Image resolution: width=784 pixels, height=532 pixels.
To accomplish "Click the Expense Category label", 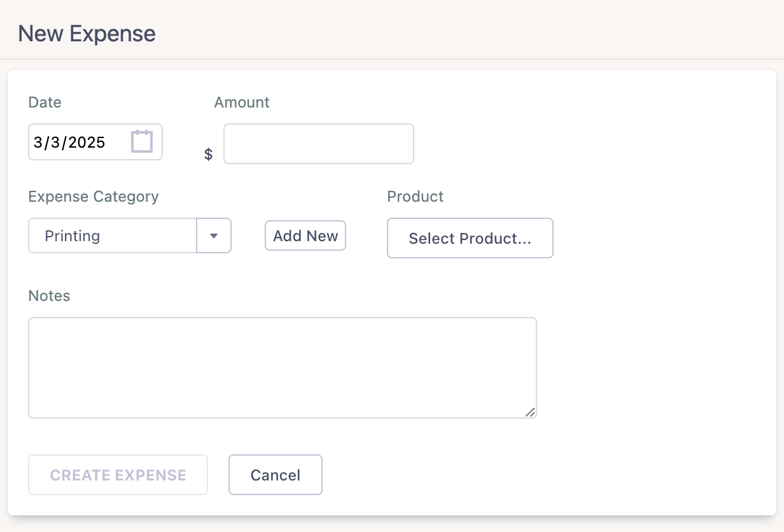I will pyautogui.click(x=94, y=197).
